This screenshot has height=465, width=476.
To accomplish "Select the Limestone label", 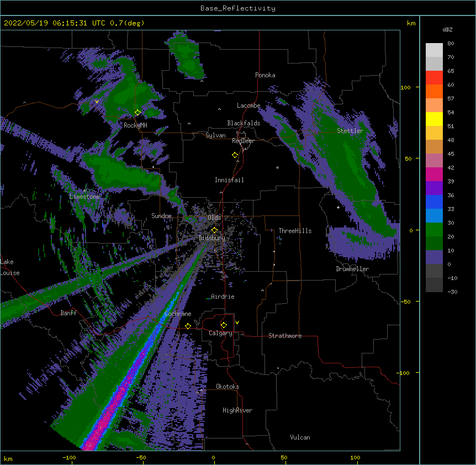I will tap(84, 197).
